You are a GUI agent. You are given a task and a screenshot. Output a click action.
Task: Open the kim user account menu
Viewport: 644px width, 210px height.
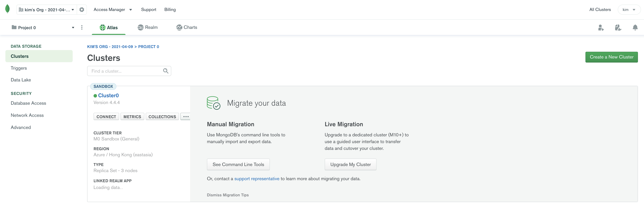[629, 10]
